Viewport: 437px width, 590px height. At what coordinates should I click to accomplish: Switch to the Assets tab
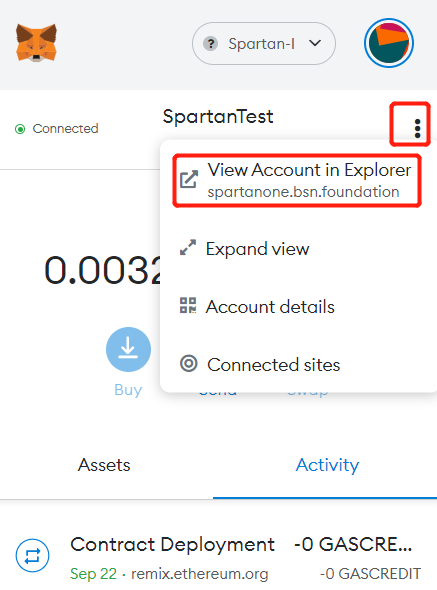click(x=104, y=465)
